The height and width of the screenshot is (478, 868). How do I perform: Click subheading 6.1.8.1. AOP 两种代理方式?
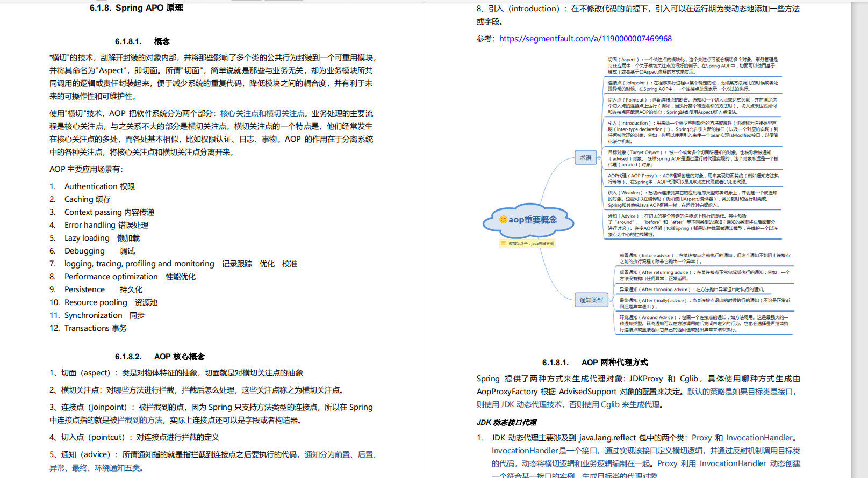point(595,363)
